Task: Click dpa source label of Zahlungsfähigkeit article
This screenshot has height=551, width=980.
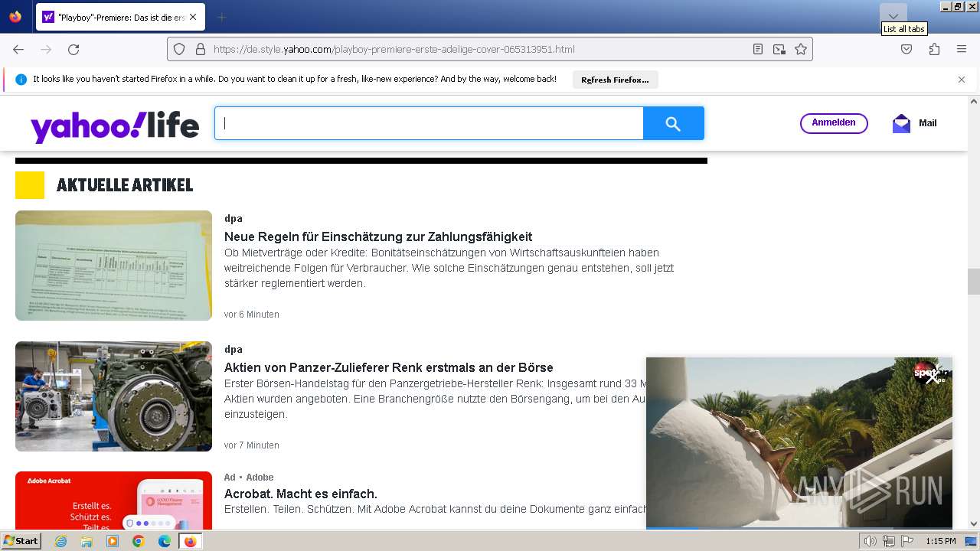Action: (x=234, y=219)
